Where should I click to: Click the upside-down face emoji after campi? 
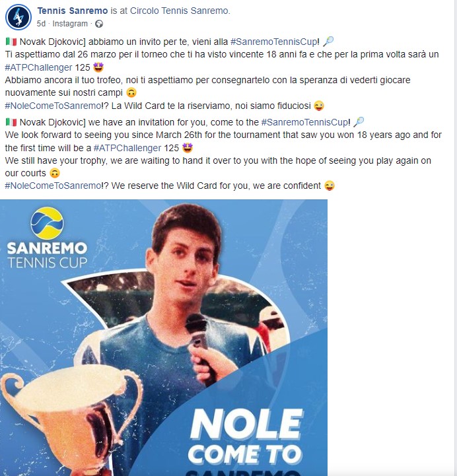[x=131, y=92]
